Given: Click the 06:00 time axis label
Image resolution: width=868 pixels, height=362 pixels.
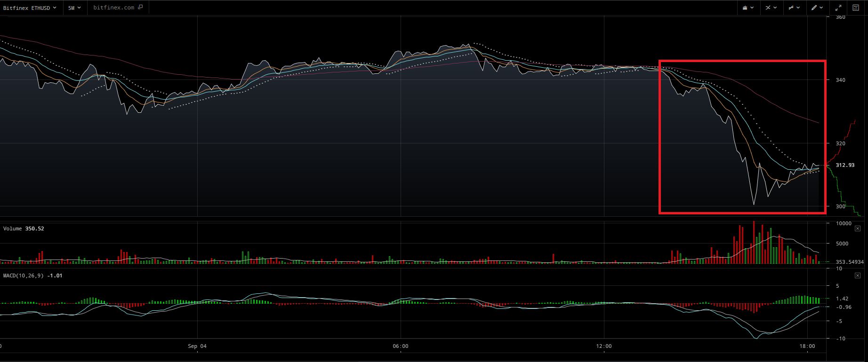Looking at the screenshot, I should point(401,346).
